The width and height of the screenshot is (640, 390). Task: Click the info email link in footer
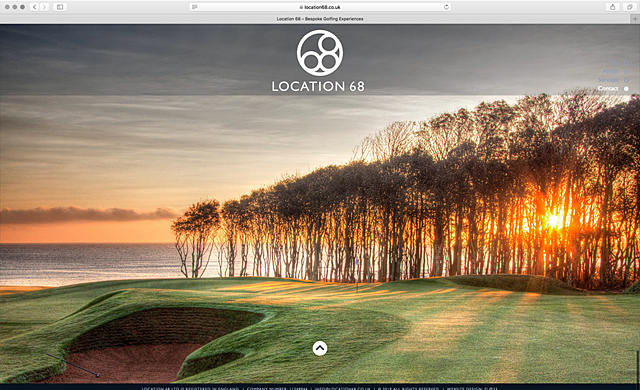[342, 388]
